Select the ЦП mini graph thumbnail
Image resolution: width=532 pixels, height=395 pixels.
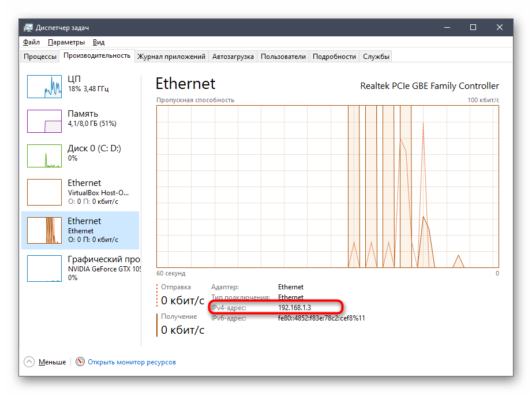(x=44, y=86)
